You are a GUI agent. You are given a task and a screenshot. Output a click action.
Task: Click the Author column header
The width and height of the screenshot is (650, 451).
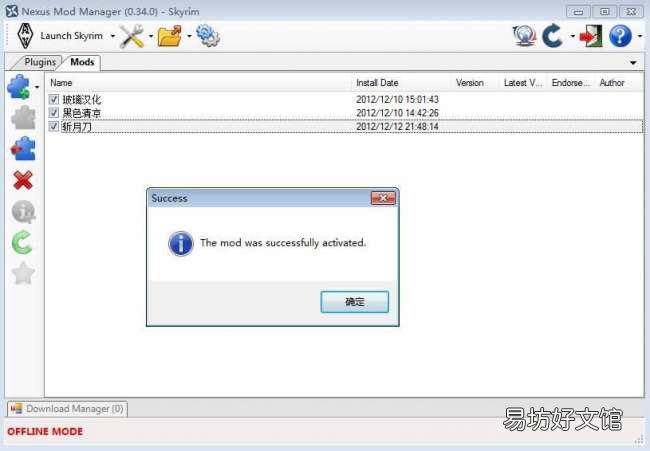[x=619, y=83]
